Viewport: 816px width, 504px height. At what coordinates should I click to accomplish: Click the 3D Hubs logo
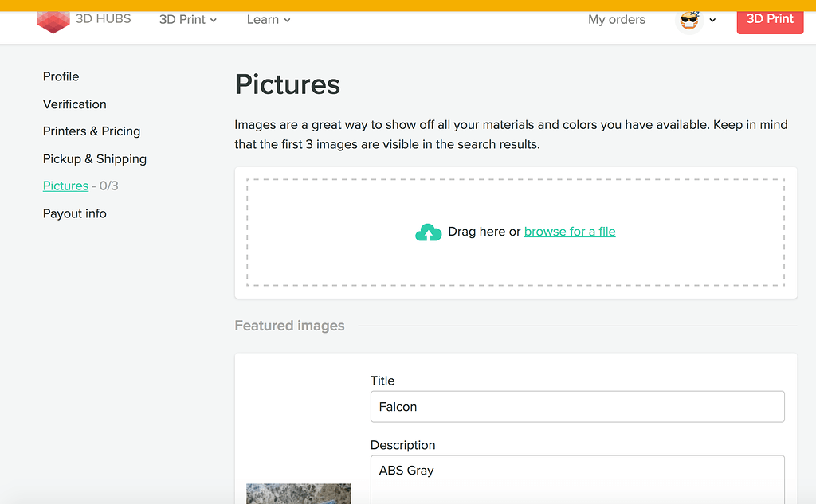pyautogui.click(x=84, y=20)
